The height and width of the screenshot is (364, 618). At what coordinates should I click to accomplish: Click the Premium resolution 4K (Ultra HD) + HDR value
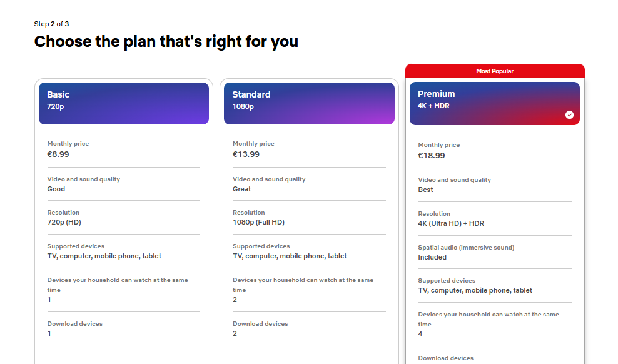[x=451, y=223]
